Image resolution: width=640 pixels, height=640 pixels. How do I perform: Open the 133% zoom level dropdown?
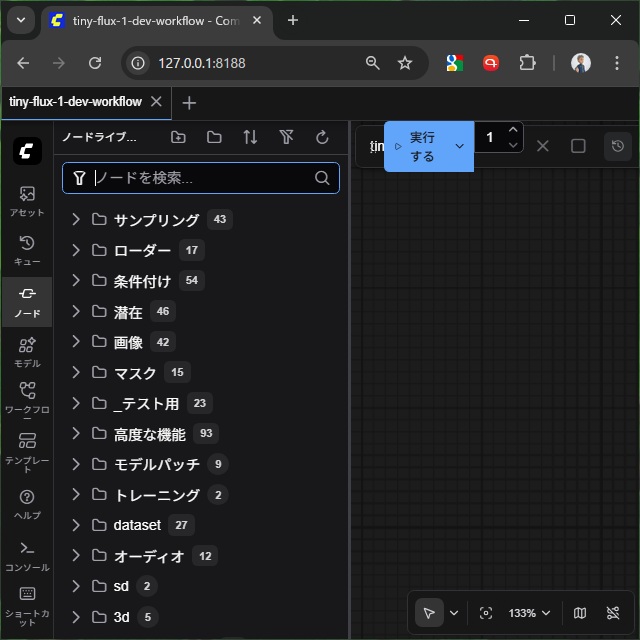point(529,613)
